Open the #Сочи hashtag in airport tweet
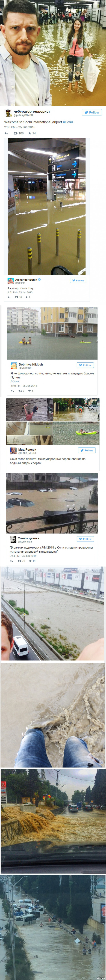The image size is (106, 980). pos(68,122)
